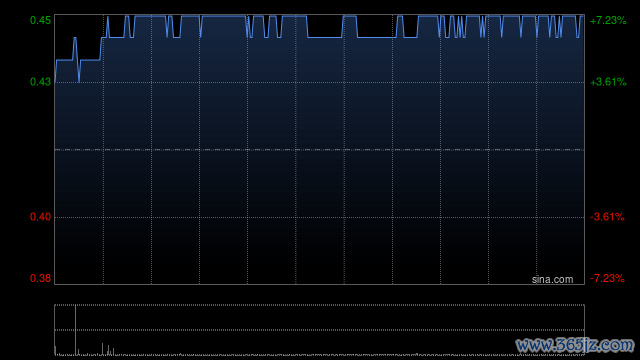Select the 0.43 price axis label
The height and width of the screenshot is (360, 640).
40,82
